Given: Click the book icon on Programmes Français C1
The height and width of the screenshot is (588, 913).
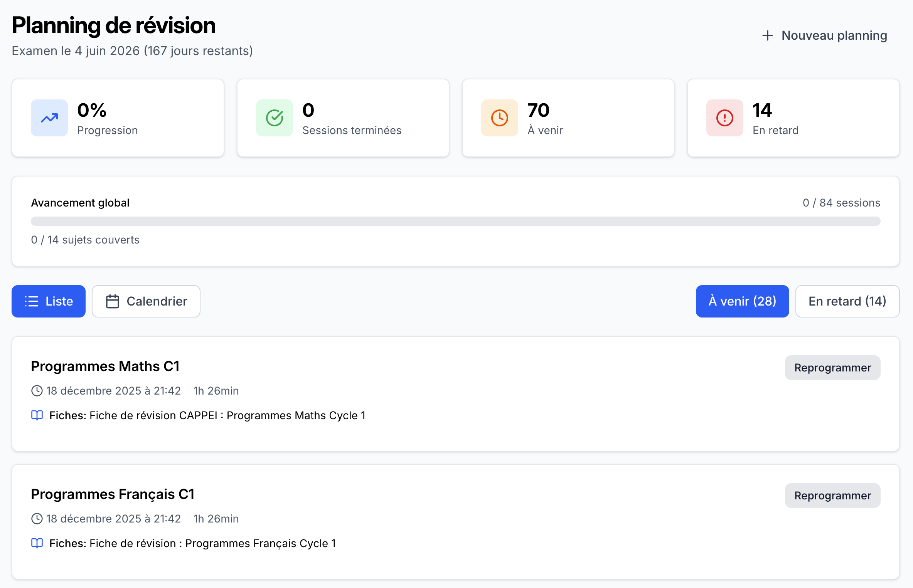Looking at the screenshot, I should (x=37, y=543).
